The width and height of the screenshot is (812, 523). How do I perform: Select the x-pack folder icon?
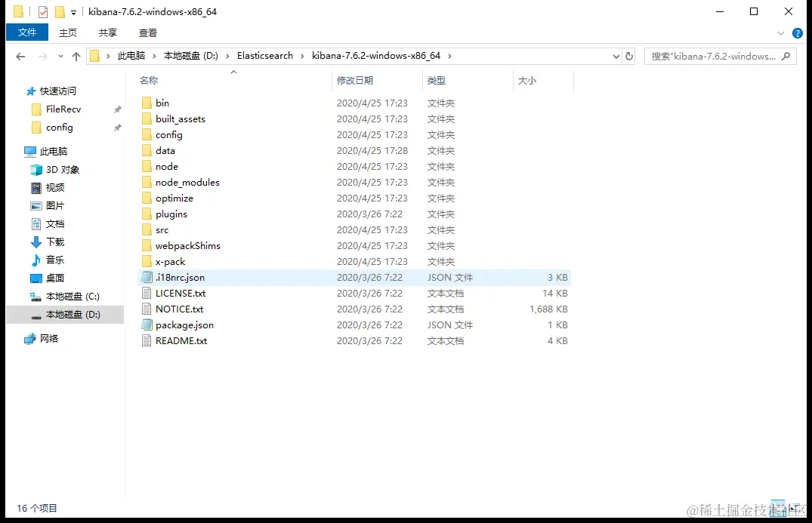click(147, 262)
